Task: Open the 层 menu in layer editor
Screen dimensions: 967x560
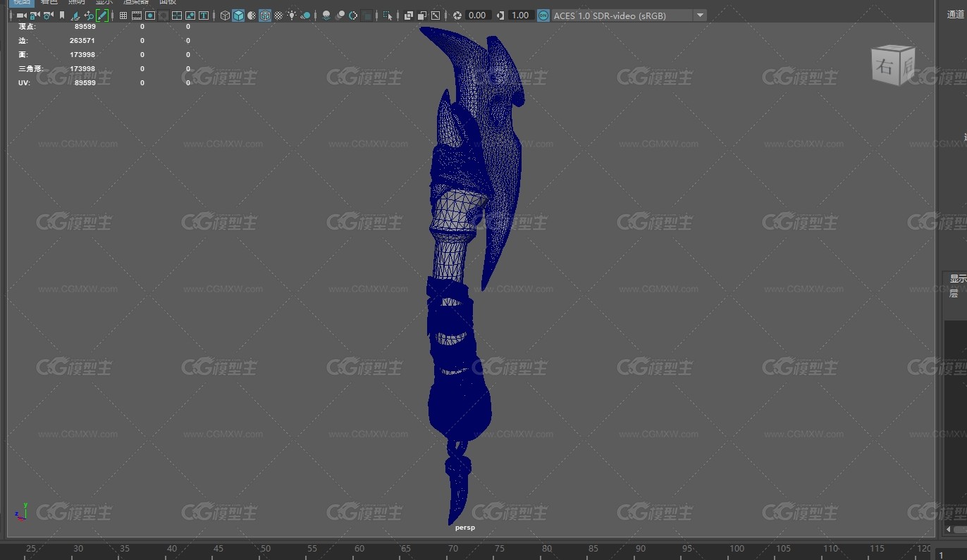Action: click(x=954, y=294)
